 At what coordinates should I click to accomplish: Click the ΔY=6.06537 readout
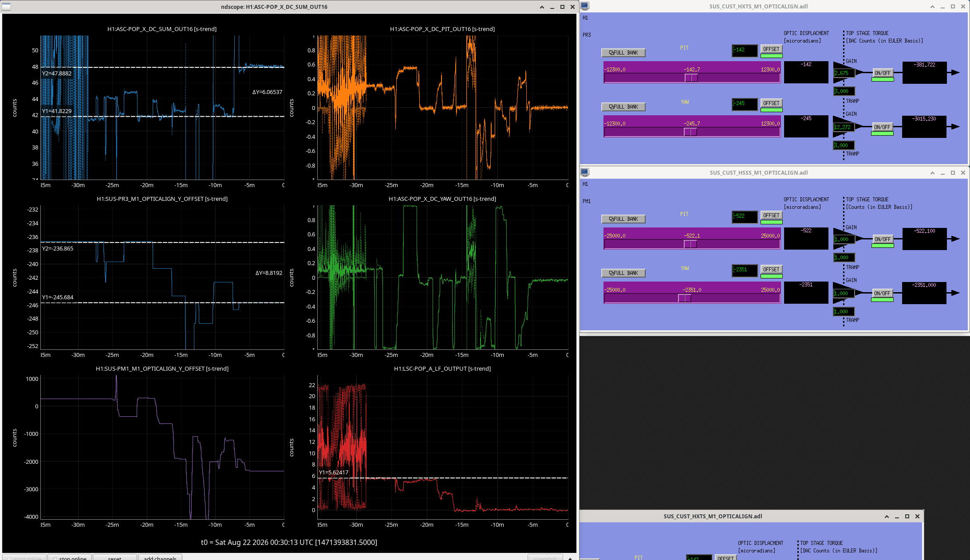click(267, 92)
